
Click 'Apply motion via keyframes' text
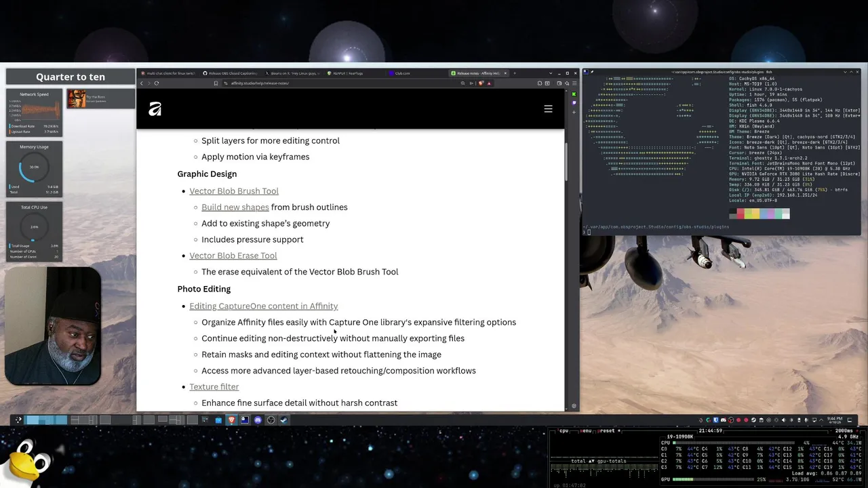(x=256, y=157)
